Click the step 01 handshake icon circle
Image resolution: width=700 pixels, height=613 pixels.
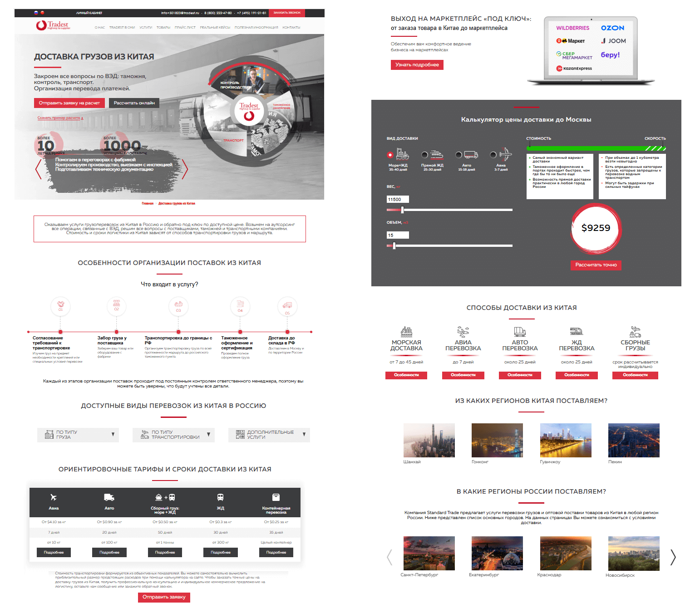(x=60, y=306)
